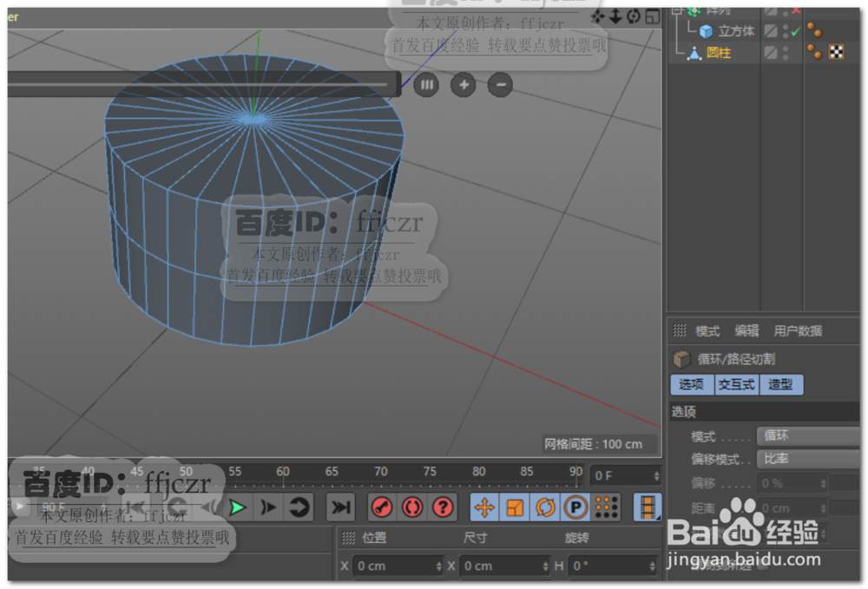This screenshot has height=589, width=868.
Task: Click frame 85 on the timeline ruler
Action: click(527, 472)
